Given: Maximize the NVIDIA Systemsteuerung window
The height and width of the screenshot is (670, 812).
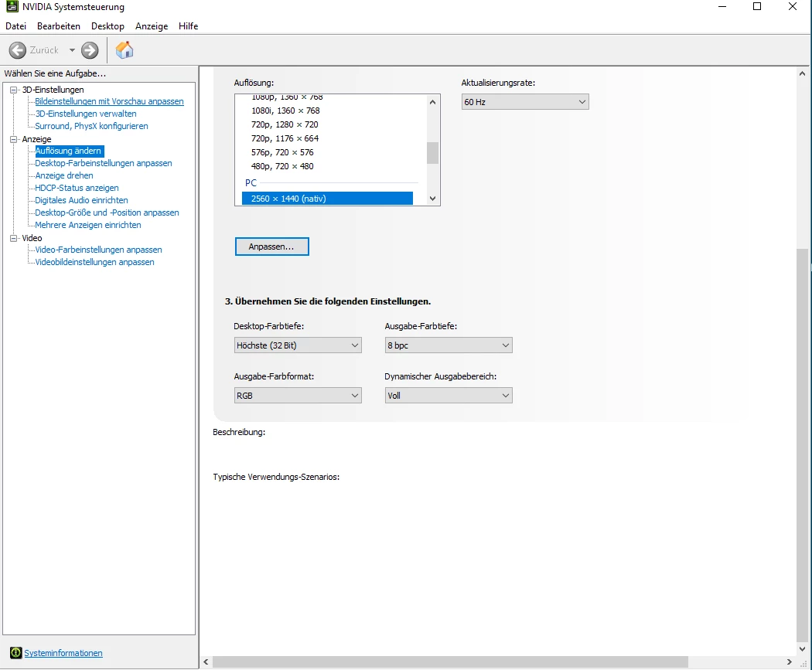Looking at the screenshot, I should 757,7.
